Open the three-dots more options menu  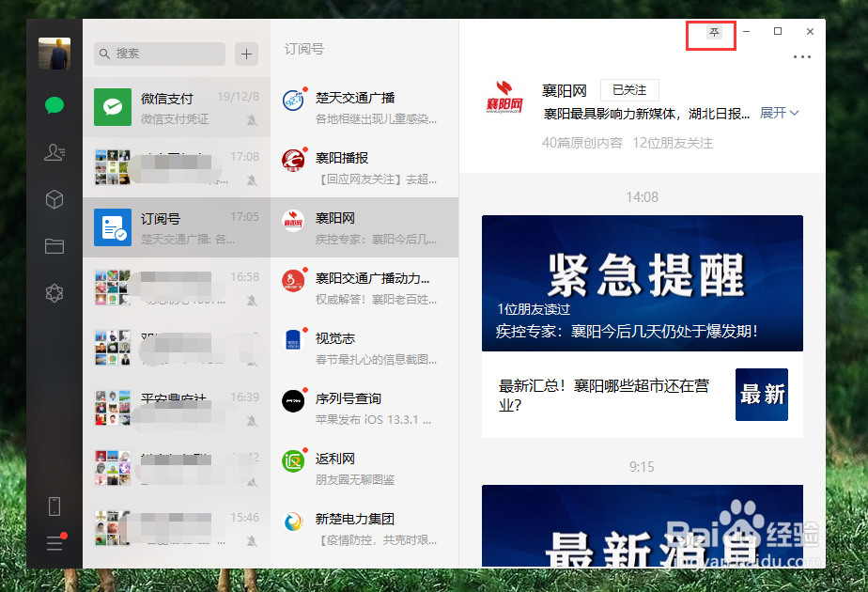801,56
